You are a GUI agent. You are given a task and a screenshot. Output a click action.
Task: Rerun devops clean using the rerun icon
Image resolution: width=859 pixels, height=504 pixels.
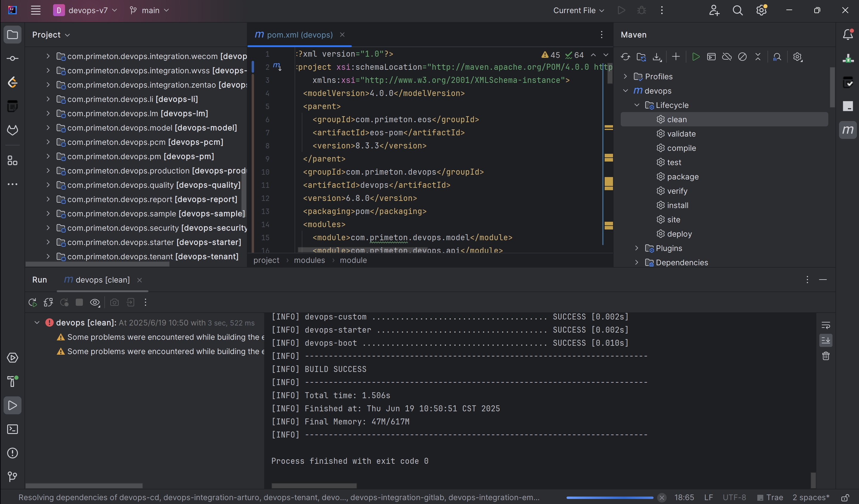click(x=33, y=302)
